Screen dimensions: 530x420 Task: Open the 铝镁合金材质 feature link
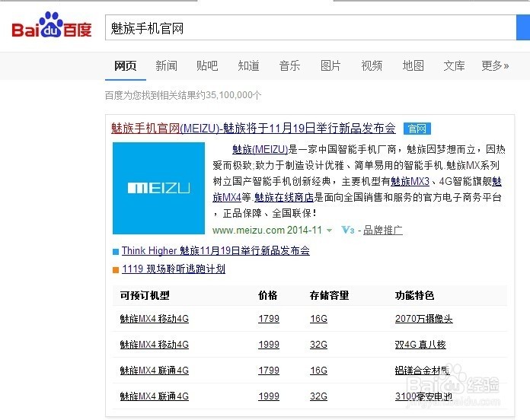click(422, 371)
